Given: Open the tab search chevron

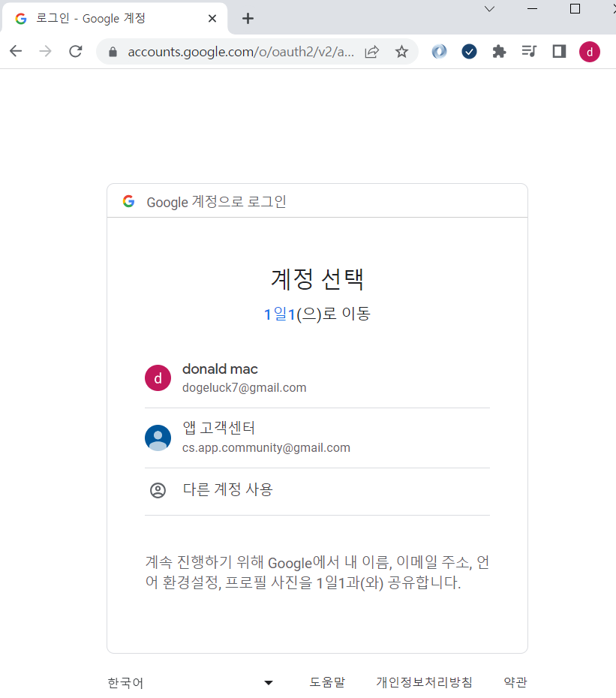Looking at the screenshot, I should pyautogui.click(x=490, y=9).
